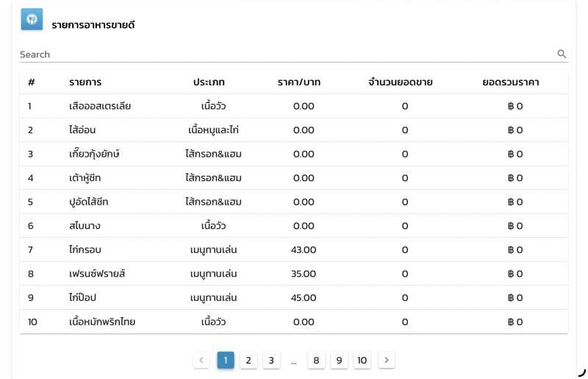Open page 2 of the table
Screen dimensions: 588x379
tap(248, 360)
